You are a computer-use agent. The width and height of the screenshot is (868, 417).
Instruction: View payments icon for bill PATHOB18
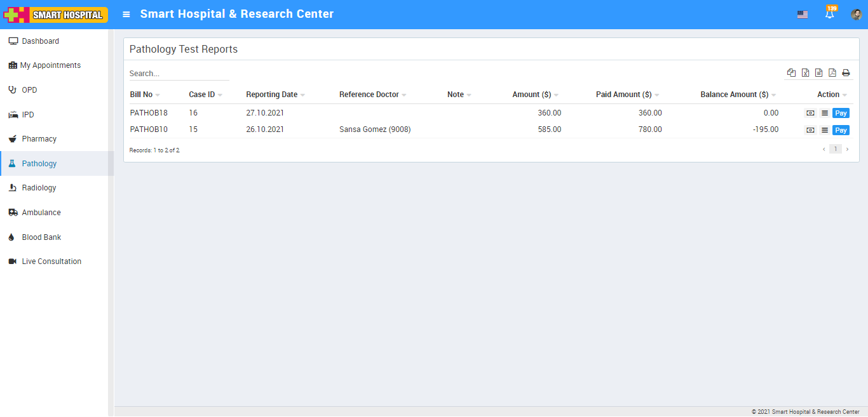coord(810,113)
